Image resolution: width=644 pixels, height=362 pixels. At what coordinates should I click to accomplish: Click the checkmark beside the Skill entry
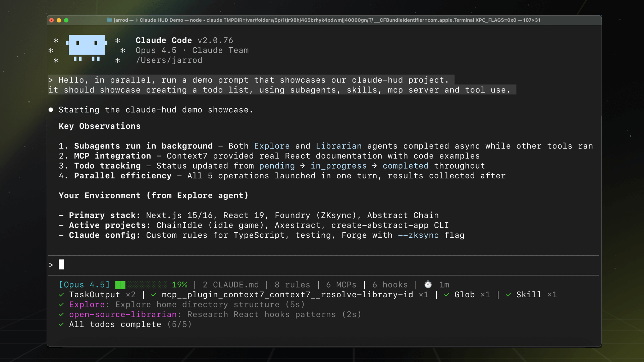(507, 295)
